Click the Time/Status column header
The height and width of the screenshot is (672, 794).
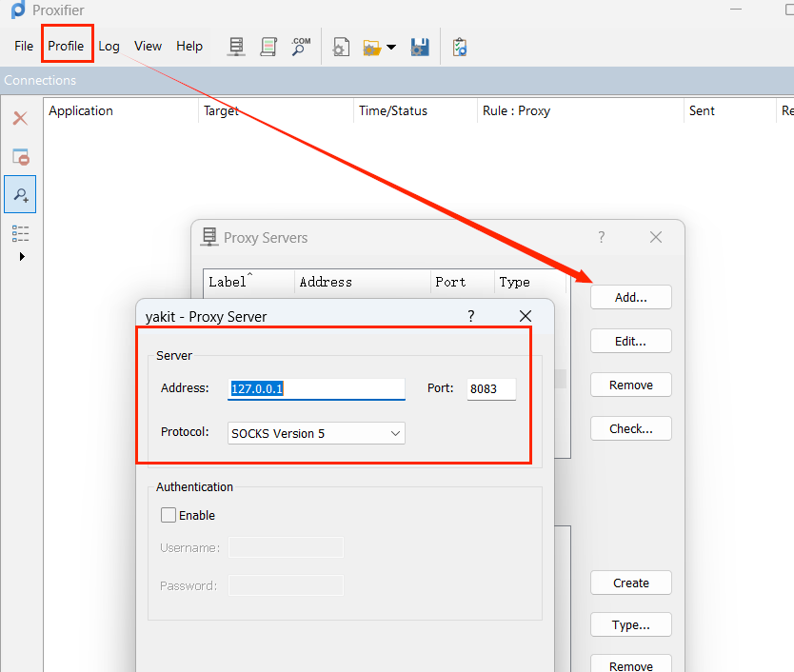coord(415,111)
